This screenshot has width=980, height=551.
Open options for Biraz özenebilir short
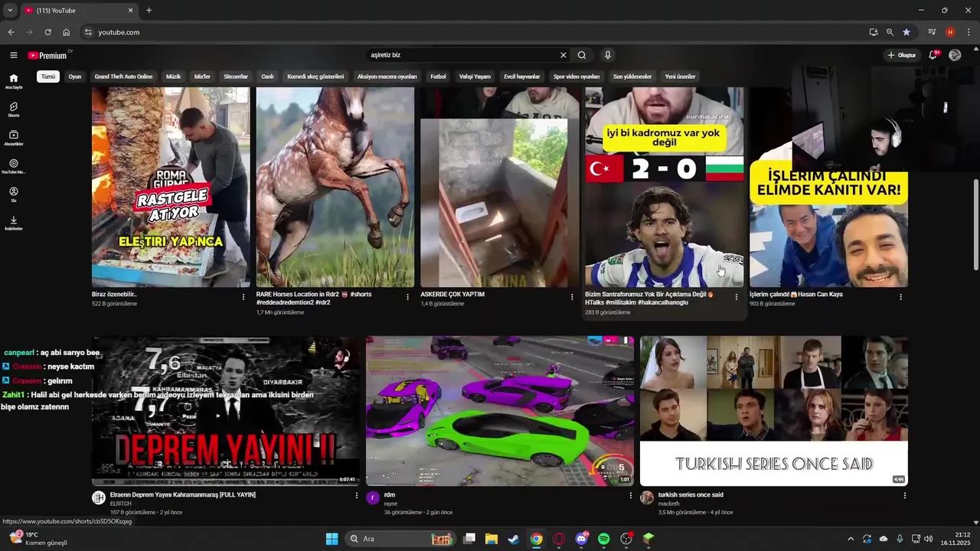pyautogui.click(x=243, y=297)
